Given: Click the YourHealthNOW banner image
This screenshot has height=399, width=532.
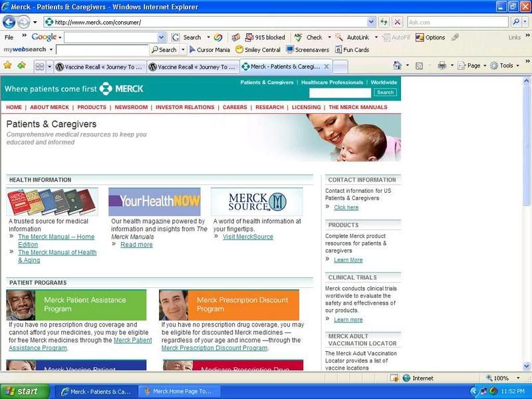Looking at the screenshot, I should tap(154, 201).
